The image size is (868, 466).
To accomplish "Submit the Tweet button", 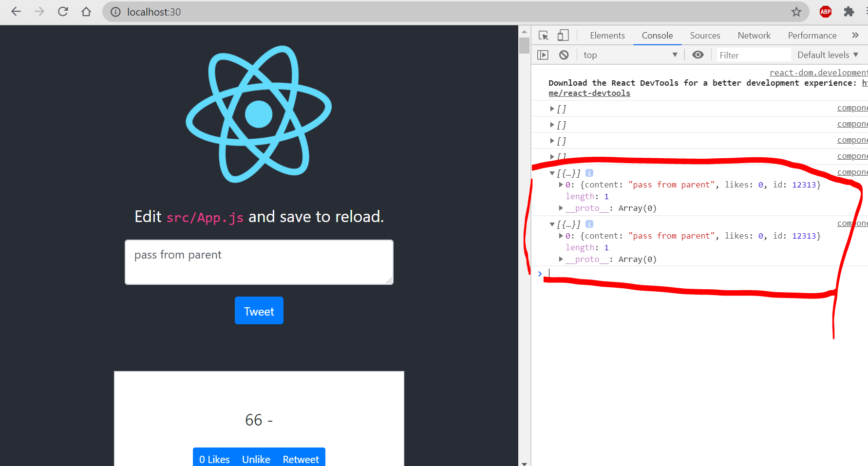I will (x=259, y=311).
